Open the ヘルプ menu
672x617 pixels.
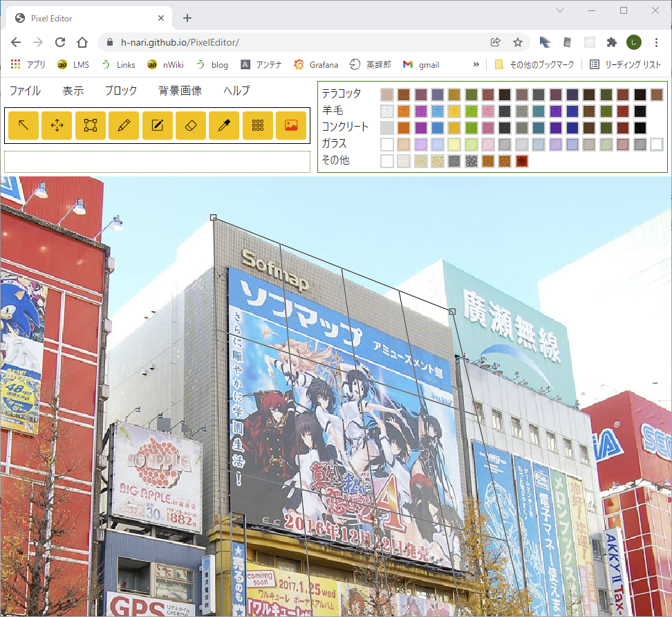(x=236, y=91)
